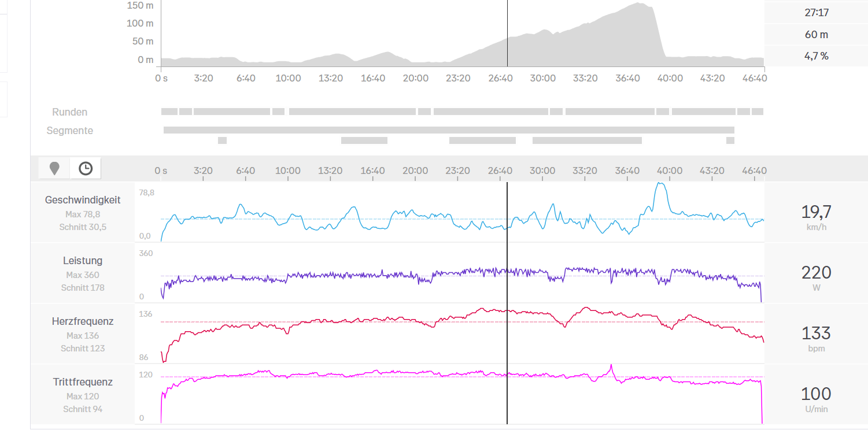Screen dimensions: 868x441
Task: Switch x-axis to distance with map pin icon
Action: (54, 168)
